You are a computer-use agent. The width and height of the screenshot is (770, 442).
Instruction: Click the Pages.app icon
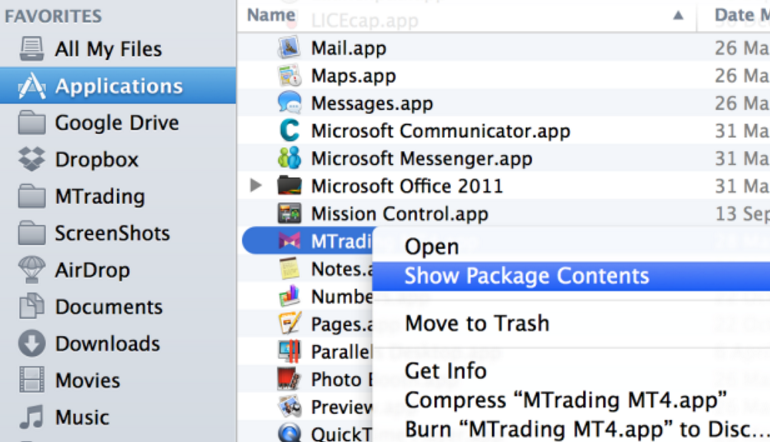tap(289, 324)
